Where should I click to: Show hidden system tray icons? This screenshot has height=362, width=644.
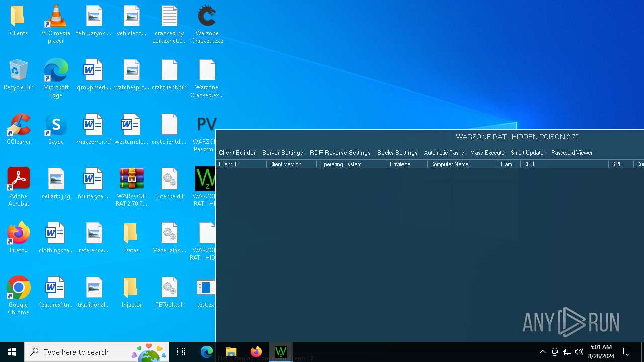tap(542, 352)
